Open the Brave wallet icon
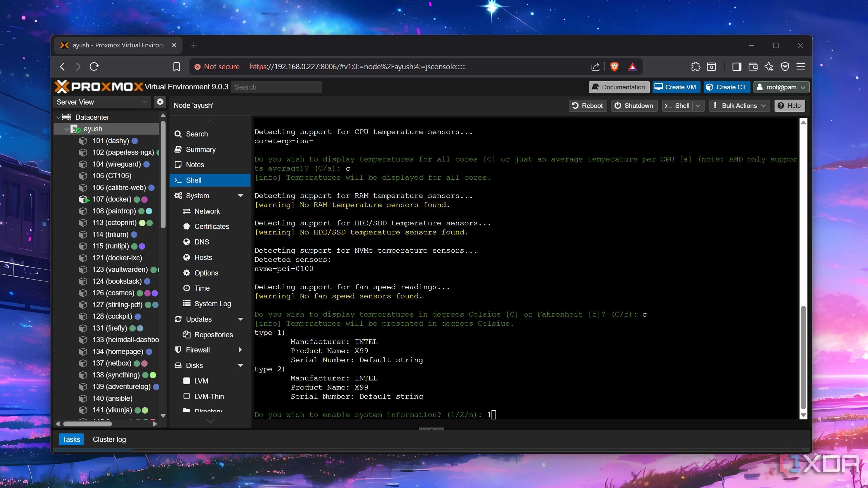This screenshot has width=868, height=488. click(x=753, y=67)
